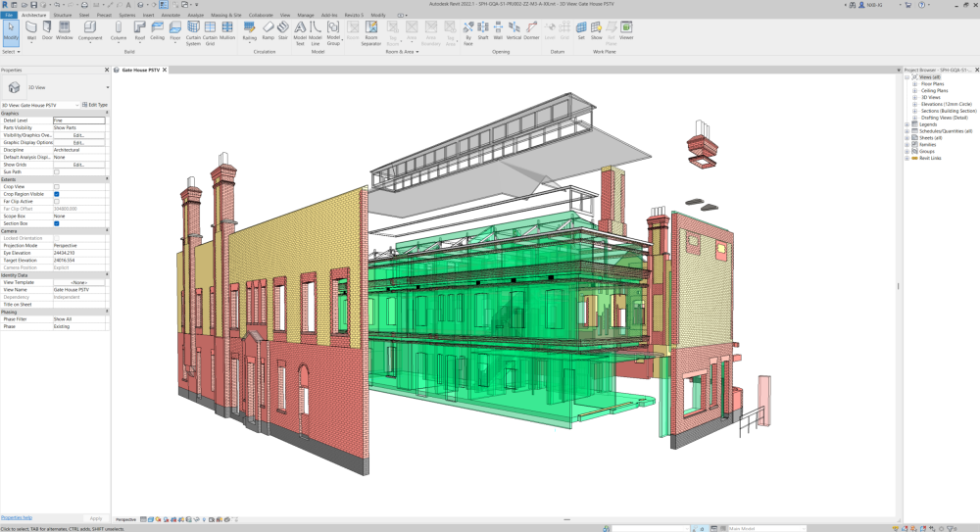Uncheck the Section Box checkbox
This screenshot has height=532, width=980.
pos(57,223)
